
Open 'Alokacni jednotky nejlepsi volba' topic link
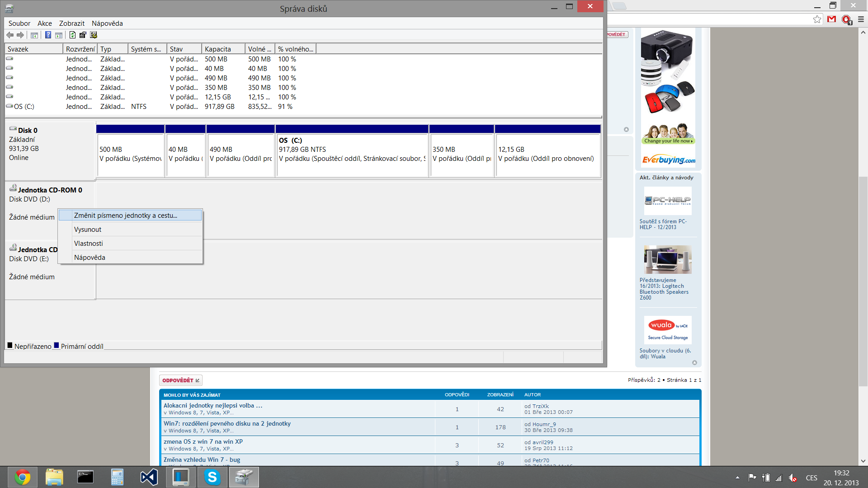212,405
